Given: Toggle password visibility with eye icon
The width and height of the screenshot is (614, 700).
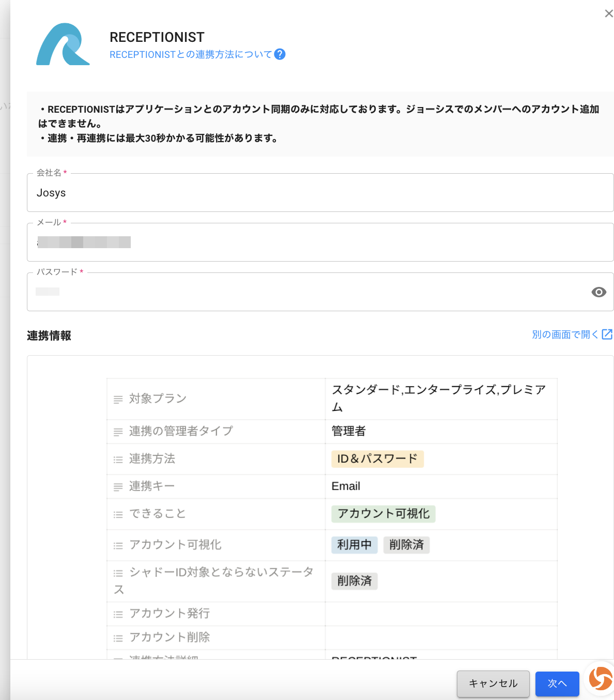Looking at the screenshot, I should (598, 292).
